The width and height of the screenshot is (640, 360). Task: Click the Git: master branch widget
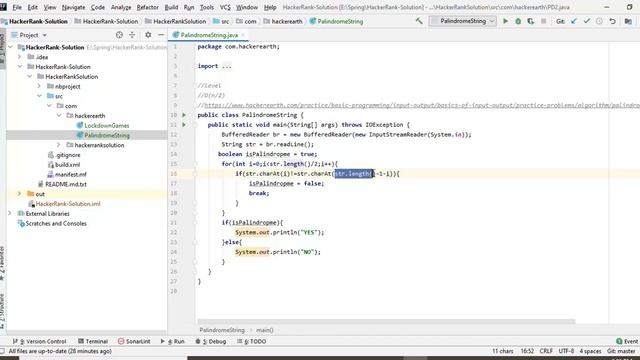(x=621, y=351)
